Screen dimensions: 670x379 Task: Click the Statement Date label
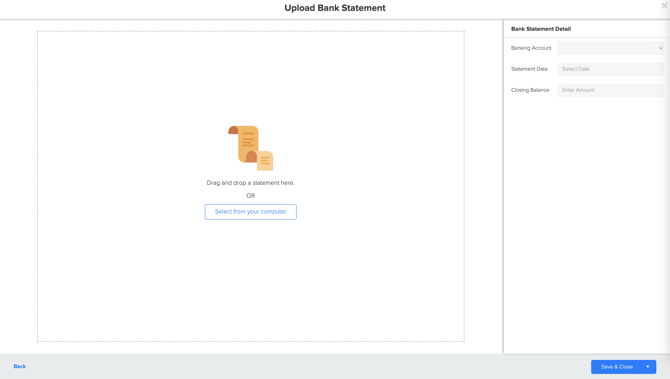529,69
